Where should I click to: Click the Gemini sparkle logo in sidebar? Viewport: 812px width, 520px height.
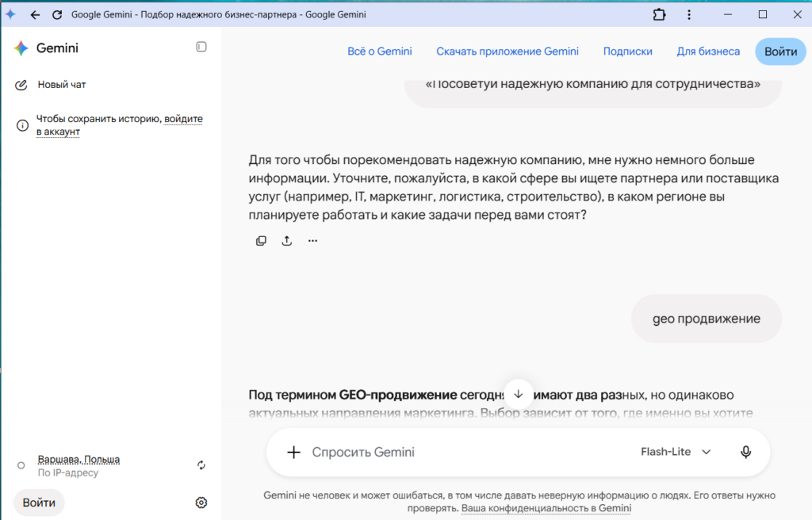click(x=21, y=48)
